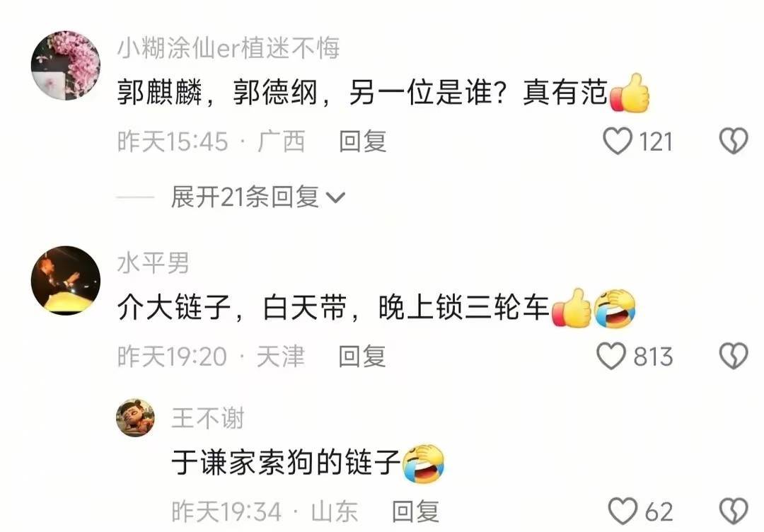Like the comment with 121 likes

tap(618, 141)
